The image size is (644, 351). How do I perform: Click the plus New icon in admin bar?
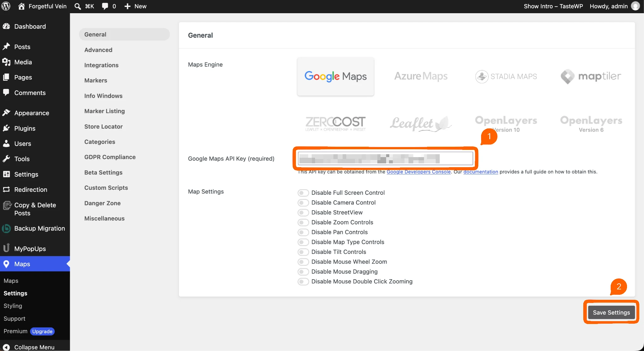coord(127,6)
